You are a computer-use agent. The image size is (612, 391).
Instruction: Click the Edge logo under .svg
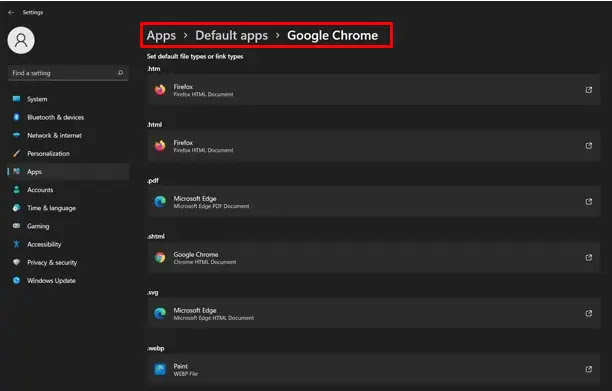(x=160, y=313)
